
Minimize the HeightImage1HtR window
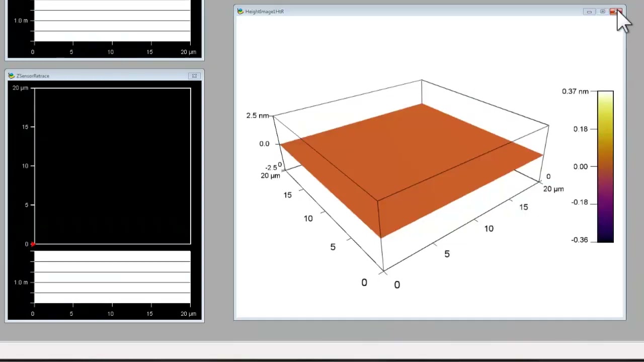click(589, 12)
